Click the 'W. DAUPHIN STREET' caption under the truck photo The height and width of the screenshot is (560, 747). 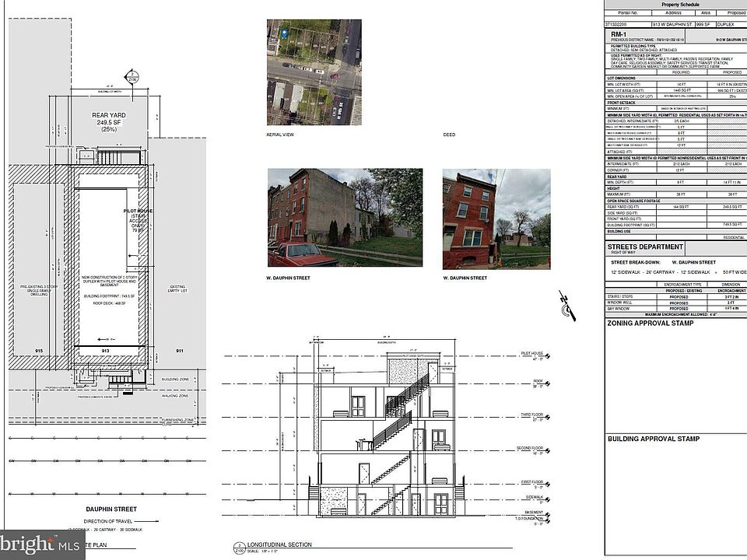point(288,278)
